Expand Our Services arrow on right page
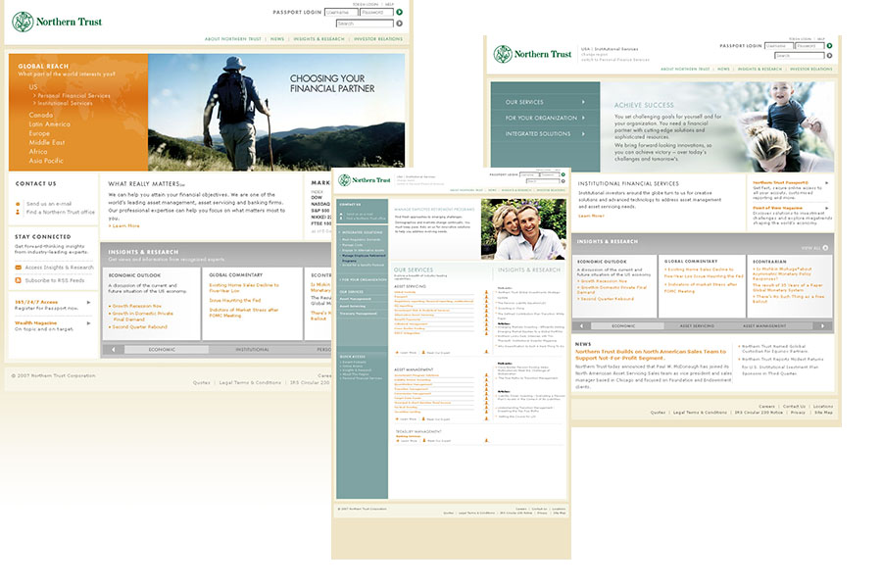Screen dimensions: 882x588 (x=583, y=102)
